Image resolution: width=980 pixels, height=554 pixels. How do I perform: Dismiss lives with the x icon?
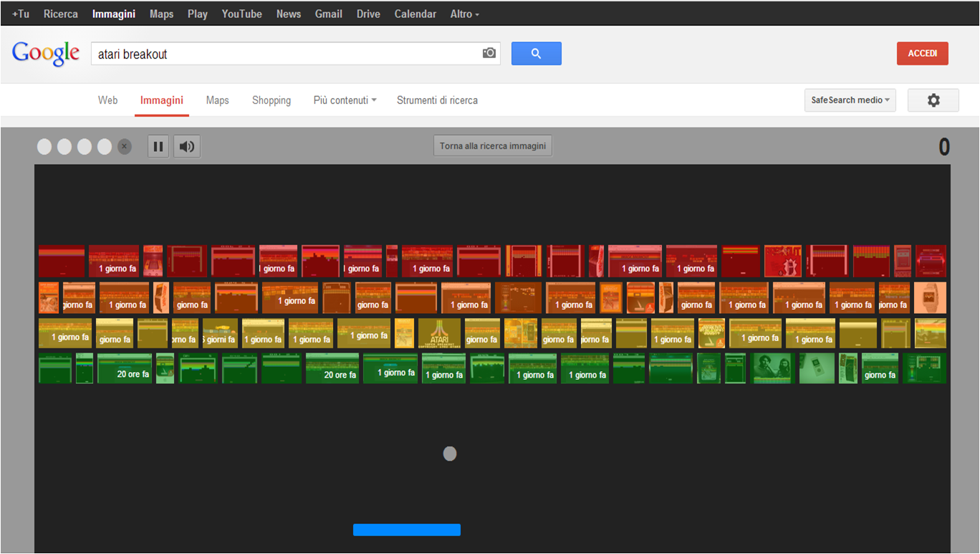pos(124,146)
